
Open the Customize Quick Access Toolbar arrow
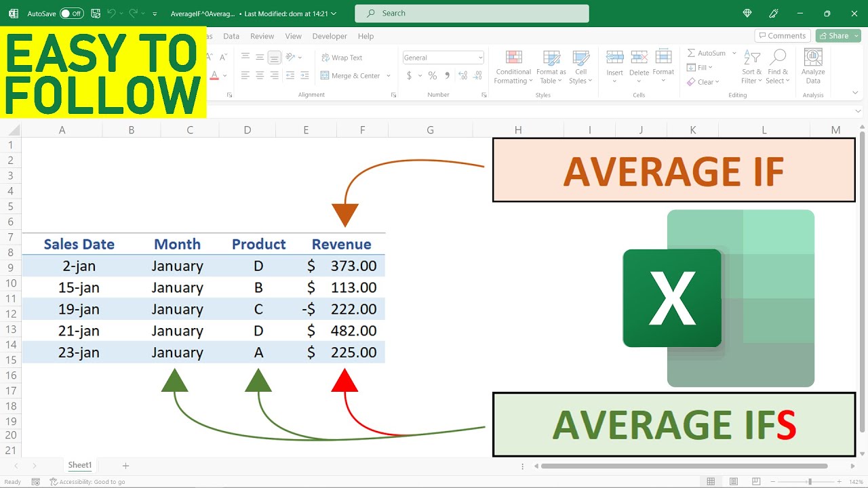tap(155, 14)
